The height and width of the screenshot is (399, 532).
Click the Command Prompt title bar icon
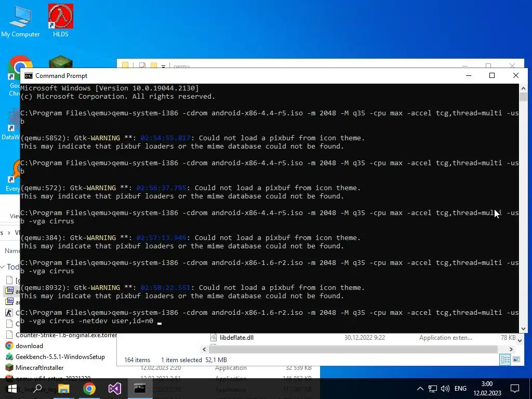[x=29, y=76]
